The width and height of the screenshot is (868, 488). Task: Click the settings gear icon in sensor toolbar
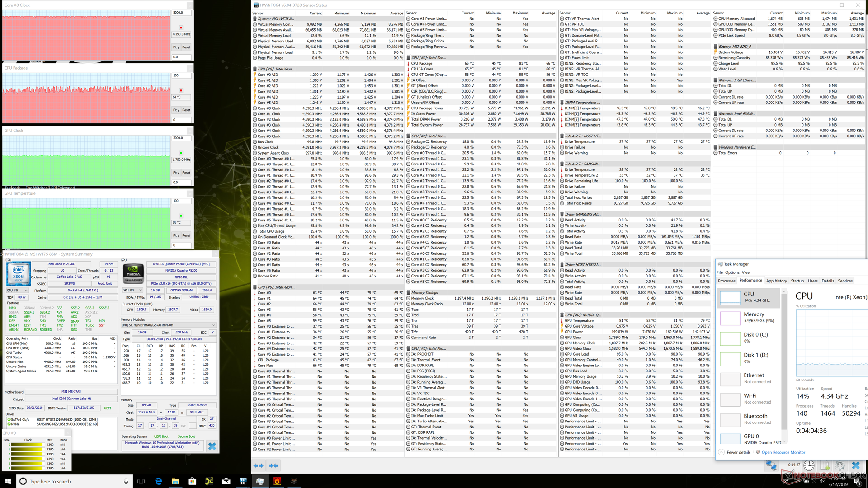(840, 465)
